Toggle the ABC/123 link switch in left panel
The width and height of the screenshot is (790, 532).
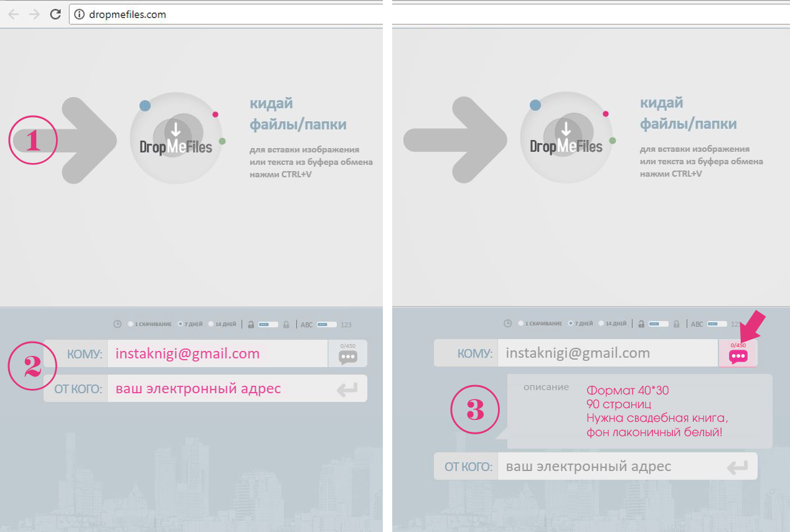[x=326, y=324]
